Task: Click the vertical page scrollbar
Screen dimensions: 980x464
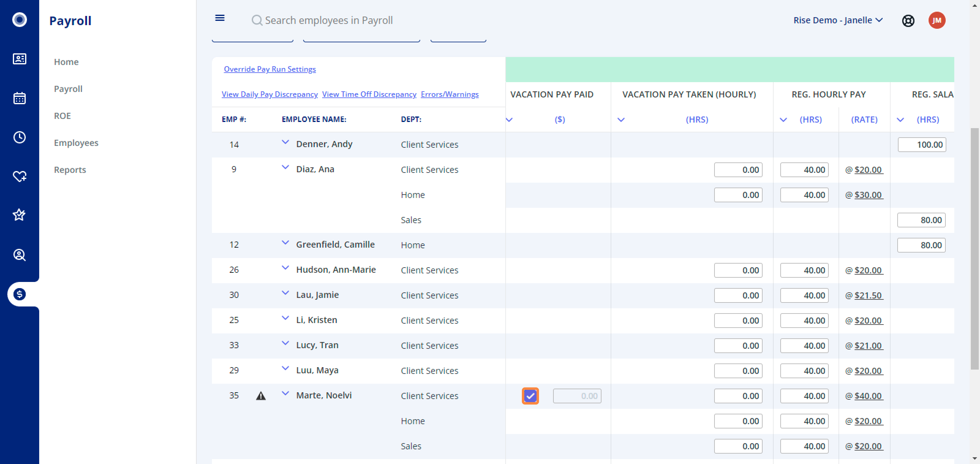Action: 974,249
